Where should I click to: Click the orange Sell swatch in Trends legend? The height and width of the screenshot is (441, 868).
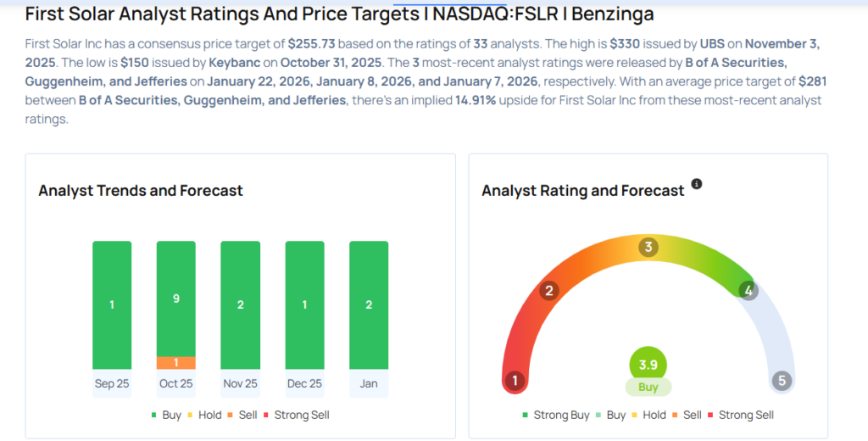pos(233,415)
